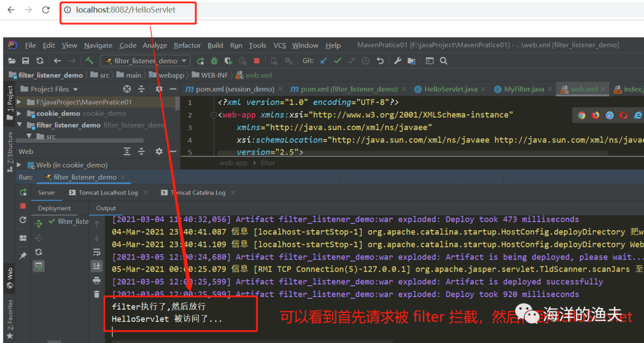The image size is (644, 343).
Task: Open the Help menu
Action: (x=333, y=45)
